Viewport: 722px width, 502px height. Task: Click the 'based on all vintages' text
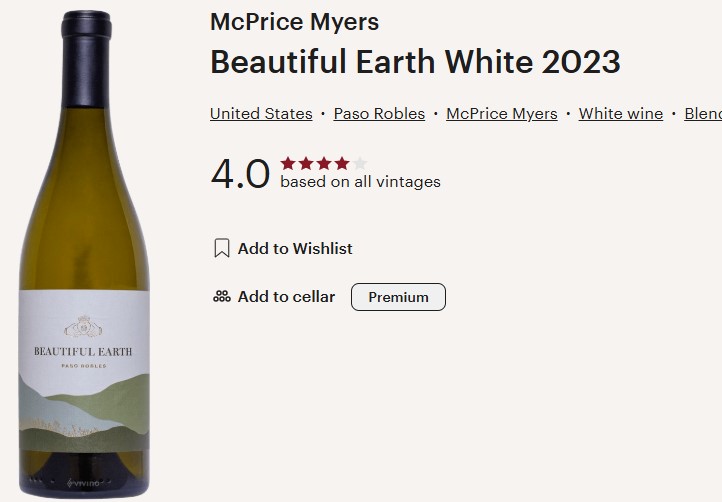pos(360,182)
